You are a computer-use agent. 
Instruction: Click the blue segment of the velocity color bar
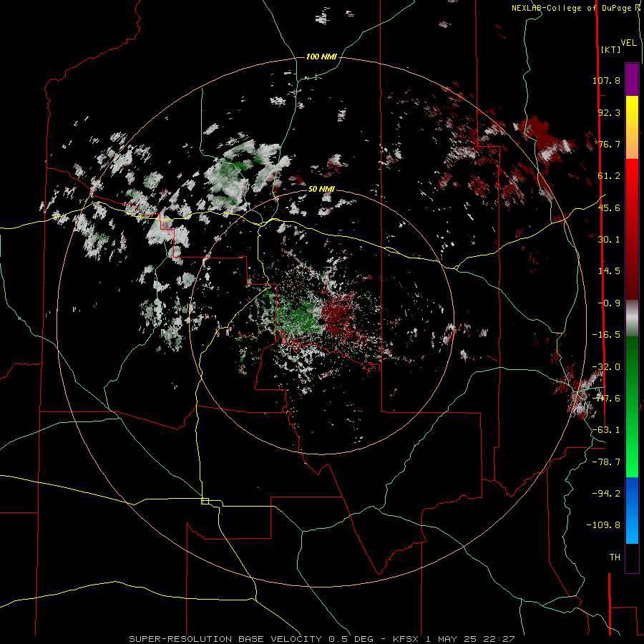click(632, 510)
